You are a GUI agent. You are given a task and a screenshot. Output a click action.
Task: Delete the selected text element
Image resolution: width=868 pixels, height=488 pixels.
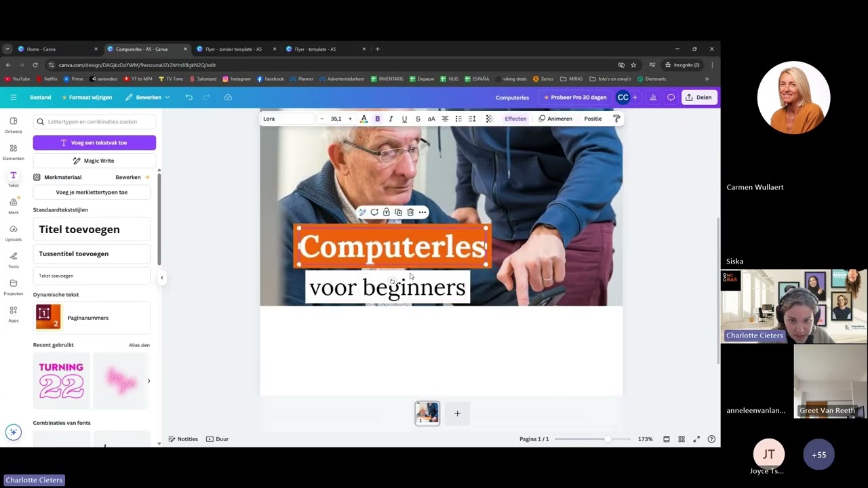pyautogui.click(x=410, y=212)
